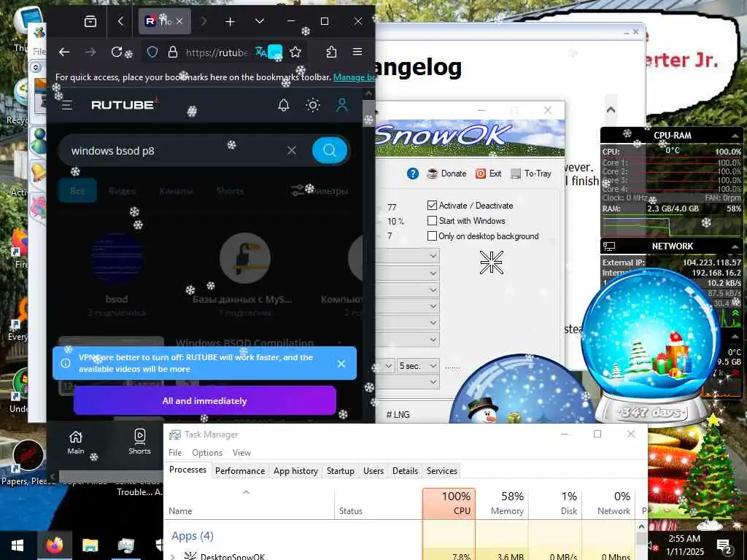Switch to the Details tab
Image resolution: width=747 pixels, height=560 pixels.
point(405,471)
